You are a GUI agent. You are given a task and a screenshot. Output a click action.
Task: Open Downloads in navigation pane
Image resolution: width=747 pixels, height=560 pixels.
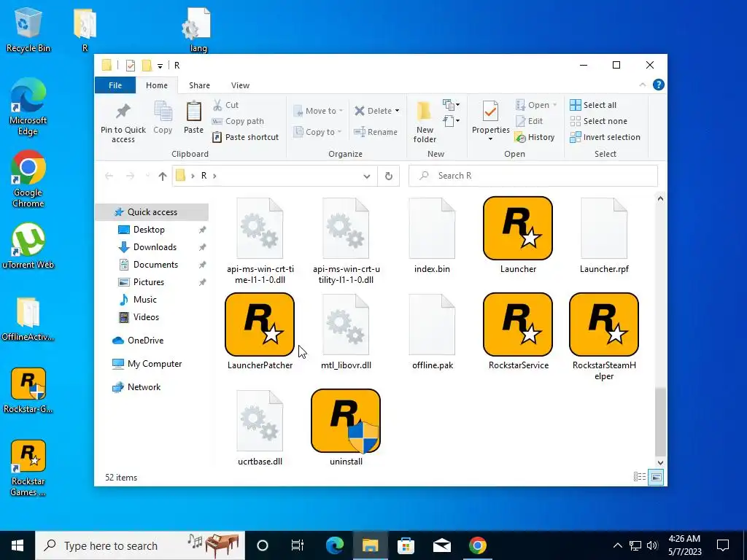[x=155, y=247]
